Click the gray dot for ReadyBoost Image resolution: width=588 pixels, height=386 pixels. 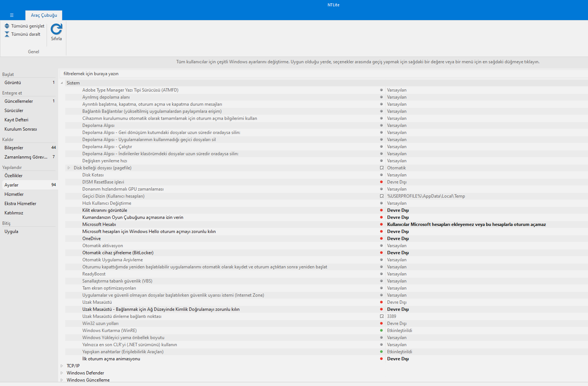coord(381,274)
